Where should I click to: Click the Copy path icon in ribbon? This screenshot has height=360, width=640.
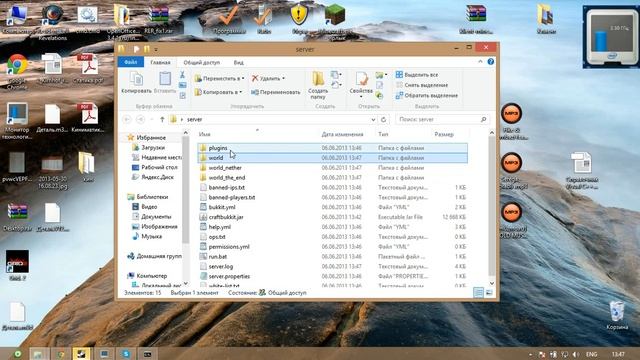coord(182,85)
